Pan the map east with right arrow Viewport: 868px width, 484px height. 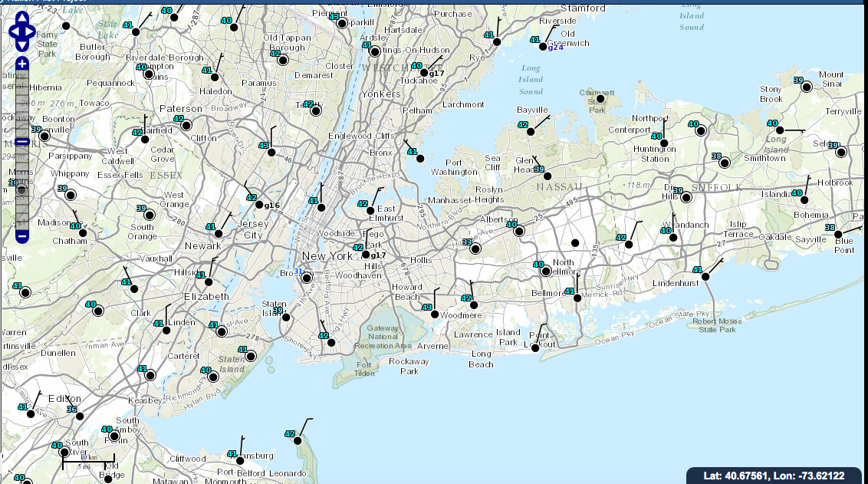31,31
